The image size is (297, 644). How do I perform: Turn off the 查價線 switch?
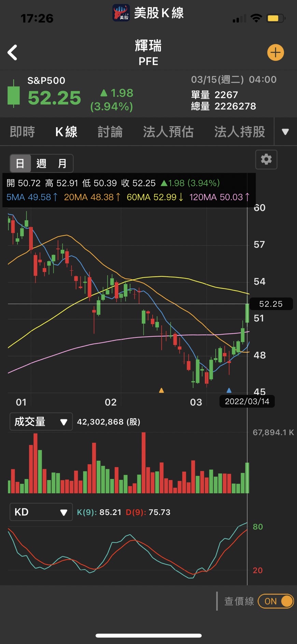click(x=275, y=601)
